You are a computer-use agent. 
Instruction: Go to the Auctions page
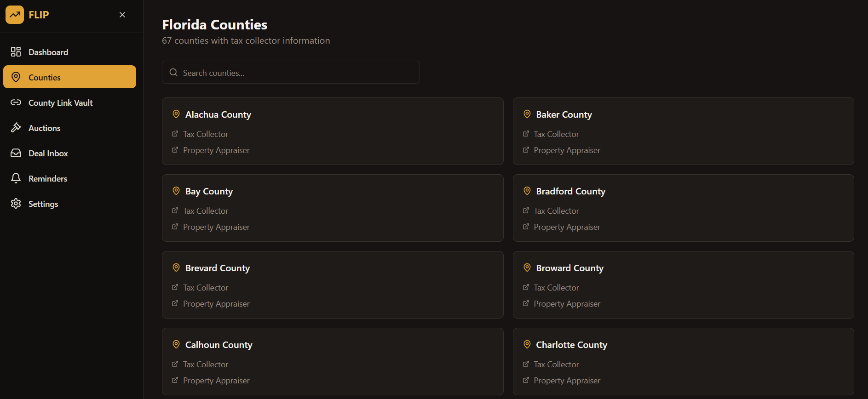point(69,128)
